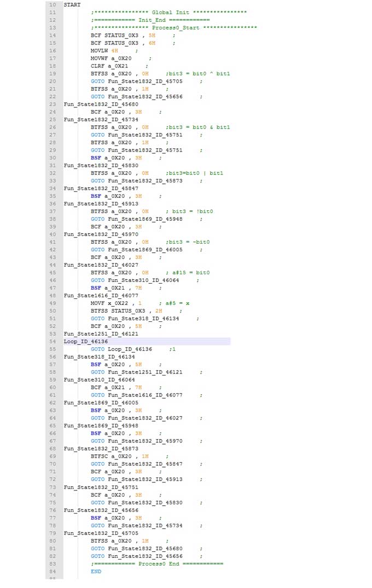Select label Fun_State1832_ID_46027 on line 44
Screen dimensions: 372x588
coord(101,265)
